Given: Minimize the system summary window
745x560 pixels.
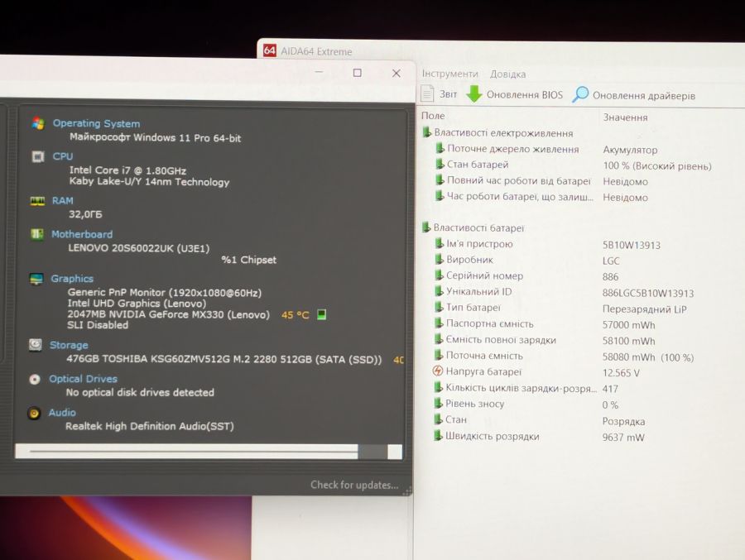Looking at the screenshot, I should tap(319, 72).
